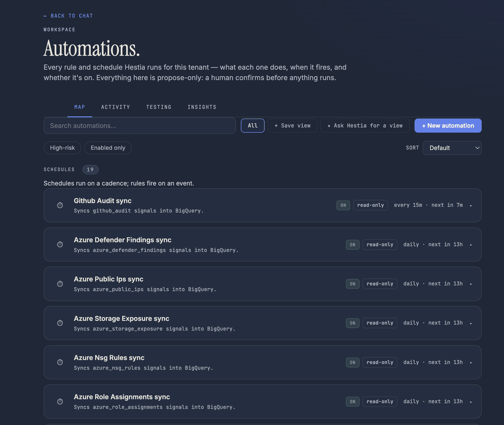Click read-only badge on Azure Public Ips sync

point(380,284)
